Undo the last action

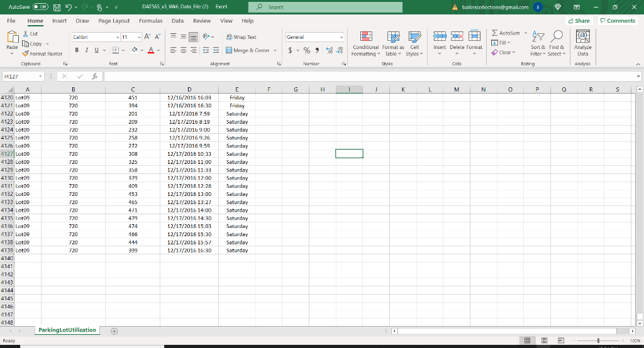(x=69, y=7)
